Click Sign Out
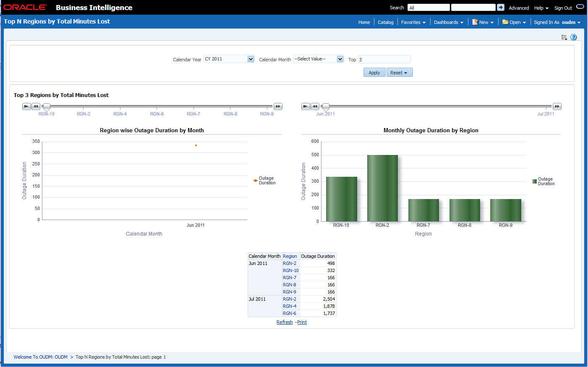 click(x=563, y=8)
